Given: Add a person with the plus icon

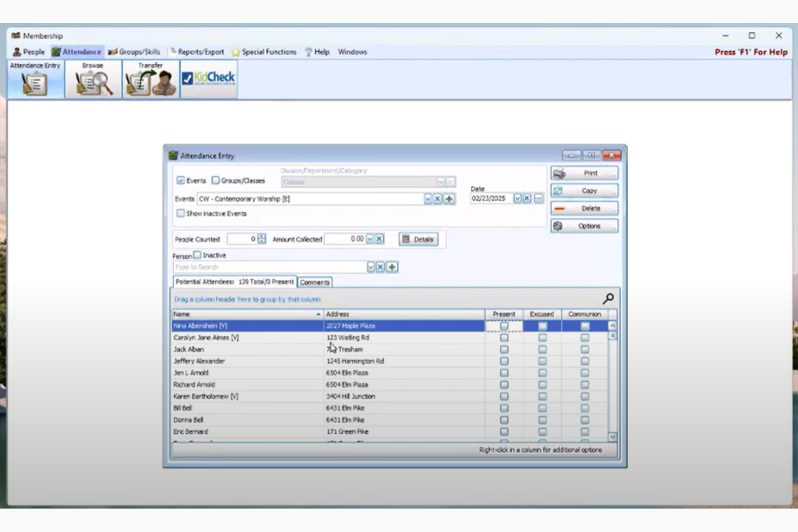Looking at the screenshot, I should 392,267.
